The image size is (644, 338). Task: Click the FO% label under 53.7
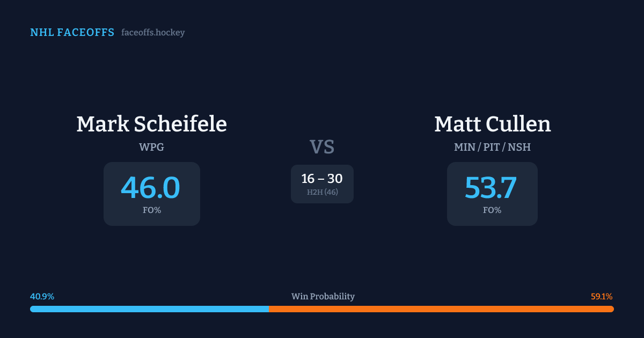(x=492, y=210)
